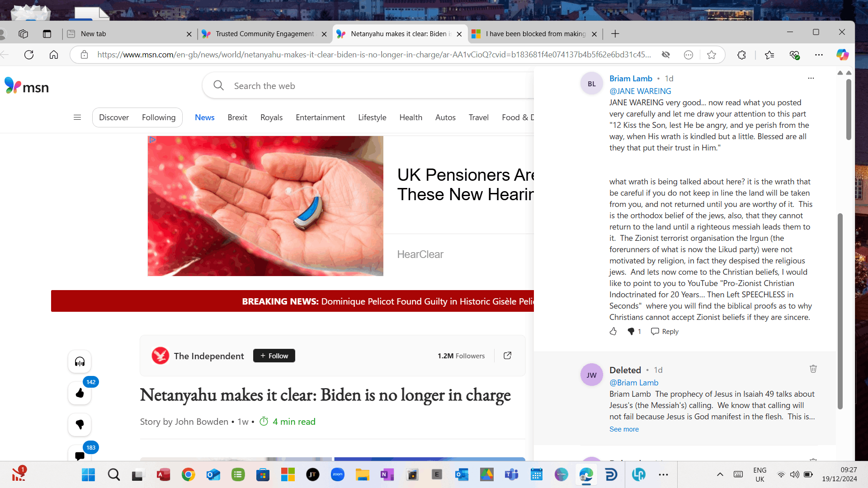The width and height of the screenshot is (868, 488).
Task: Select the Brexit news category
Action: click(x=237, y=117)
